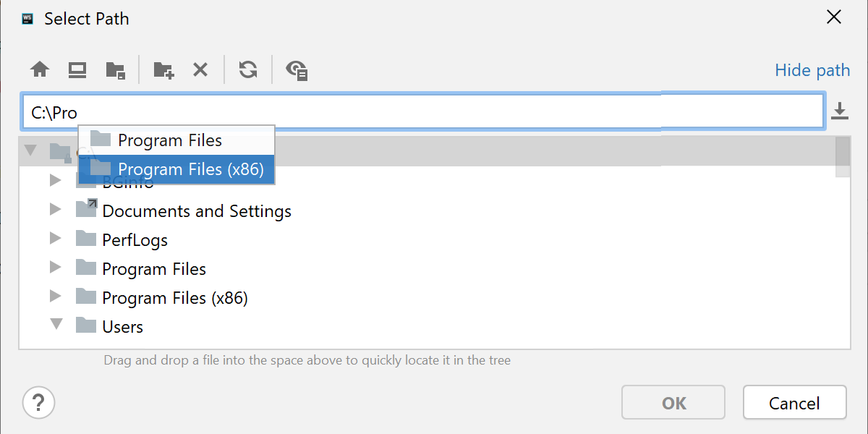The height and width of the screenshot is (434, 868).
Task: Refresh the directory tree
Action: [x=248, y=69]
